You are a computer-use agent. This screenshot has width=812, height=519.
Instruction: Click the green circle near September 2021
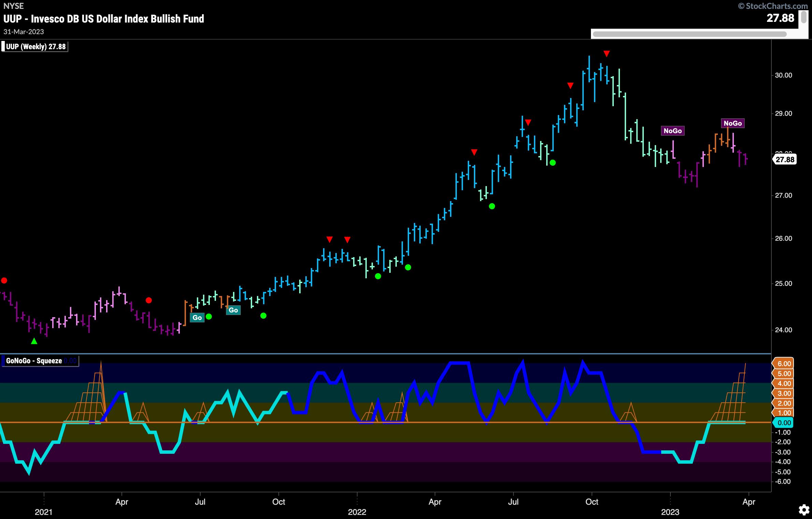[x=263, y=316]
